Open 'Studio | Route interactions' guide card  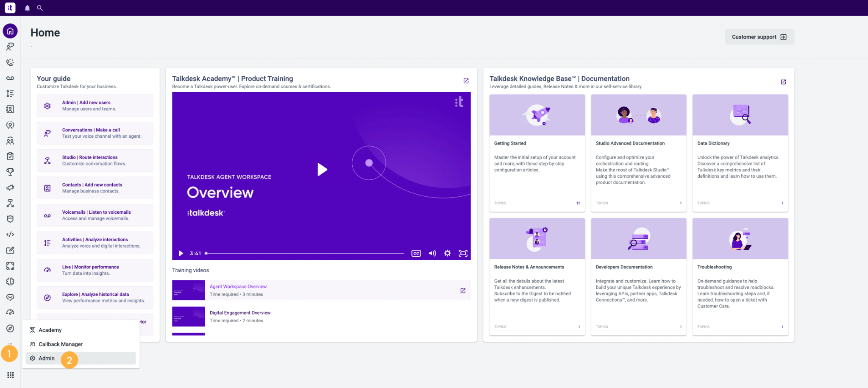pos(95,160)
